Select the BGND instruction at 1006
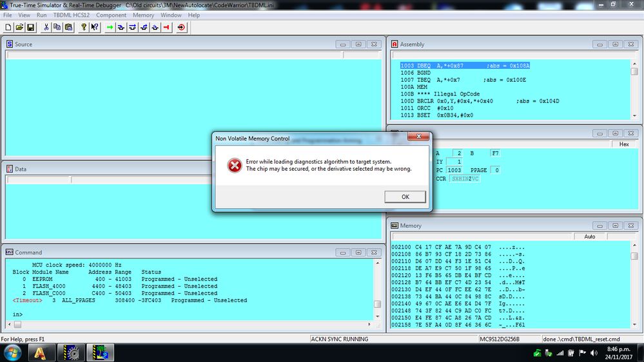Image resolution: width=644 pixels, height=362 pixels. pyautogui.click(x=415, y=73)
